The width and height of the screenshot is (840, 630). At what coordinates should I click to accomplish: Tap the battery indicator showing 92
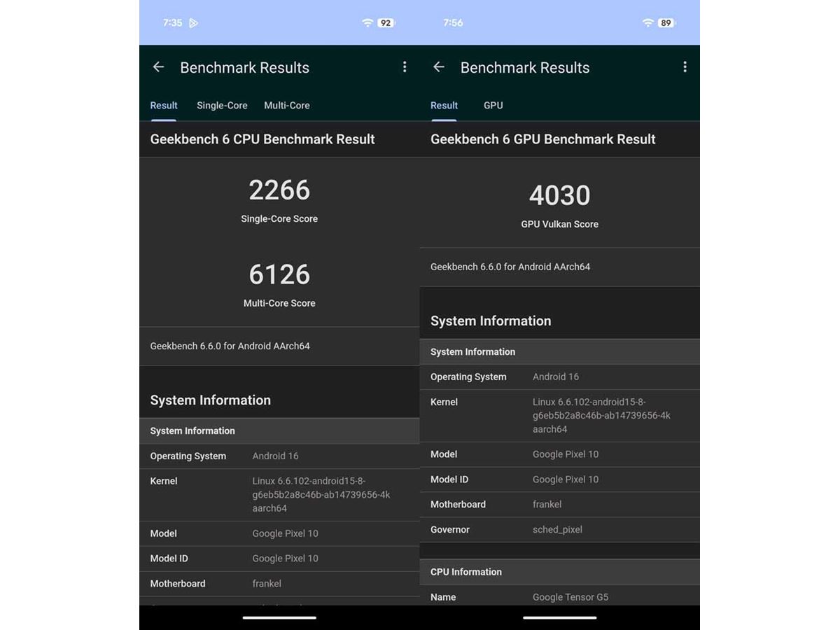pyautogui.click(x=386, y=23)
